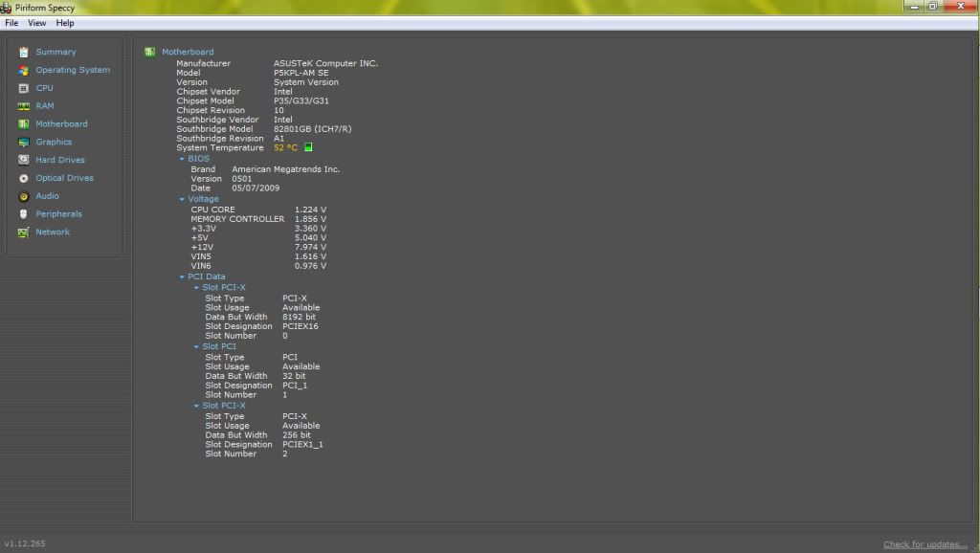Viewport: 980px width, 553px height.
Task: Select slot designation value PCI_1
Action: tap(295, 386)
